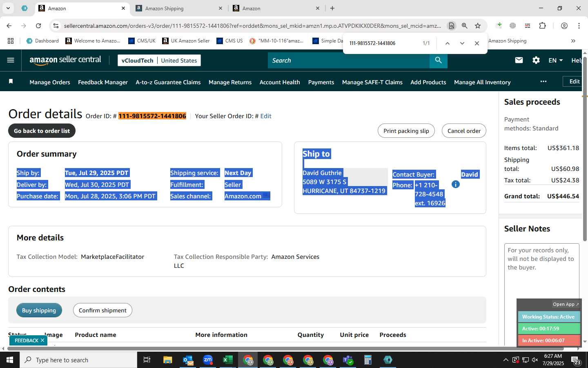Viewport: 588px width, 368px height.
Task: Click the bookmark flag icon in navigation bar
Action: (x=11, y=81)
